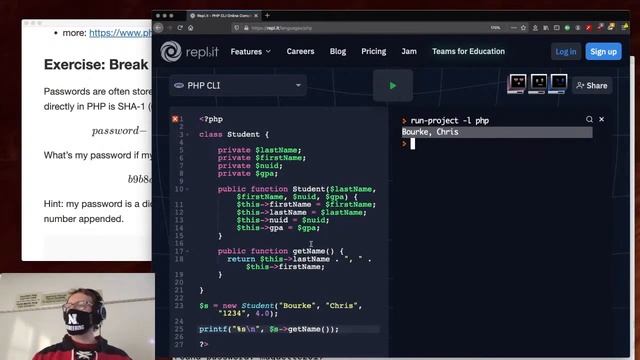Click the error marker on line 1
The width and height of the screenshot is (640, 360).
tap(175, 119)
